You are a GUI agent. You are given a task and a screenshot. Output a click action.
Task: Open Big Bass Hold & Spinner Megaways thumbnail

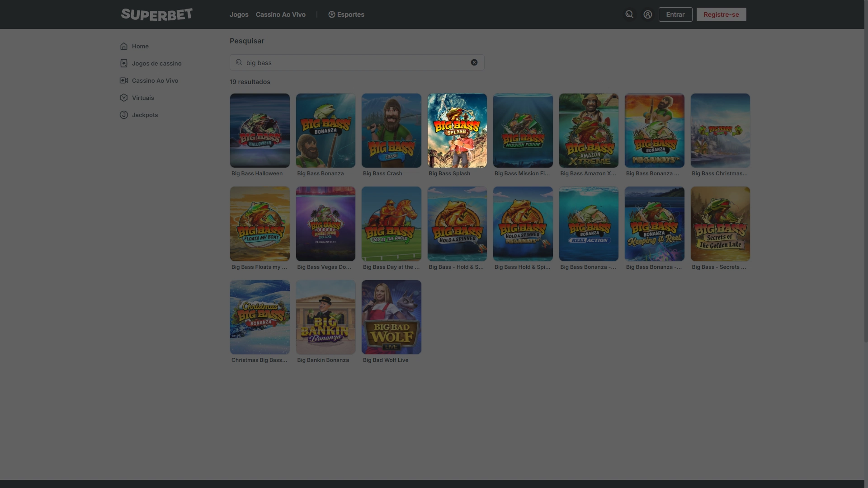point(523,224)
